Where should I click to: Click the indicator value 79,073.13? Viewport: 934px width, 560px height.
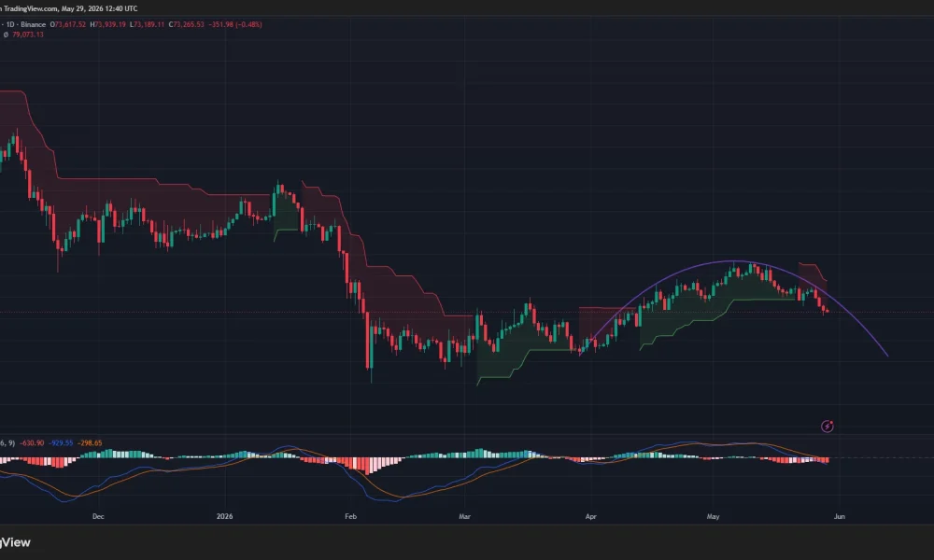(28, 35)
